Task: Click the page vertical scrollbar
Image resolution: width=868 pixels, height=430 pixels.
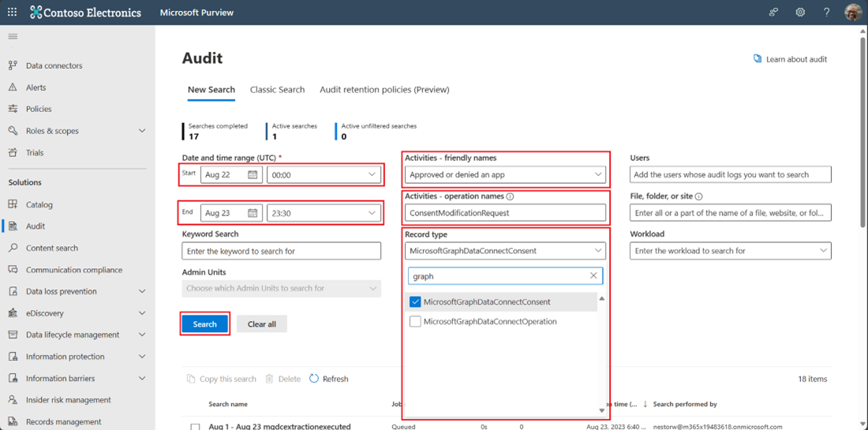Action: [863, 133]
